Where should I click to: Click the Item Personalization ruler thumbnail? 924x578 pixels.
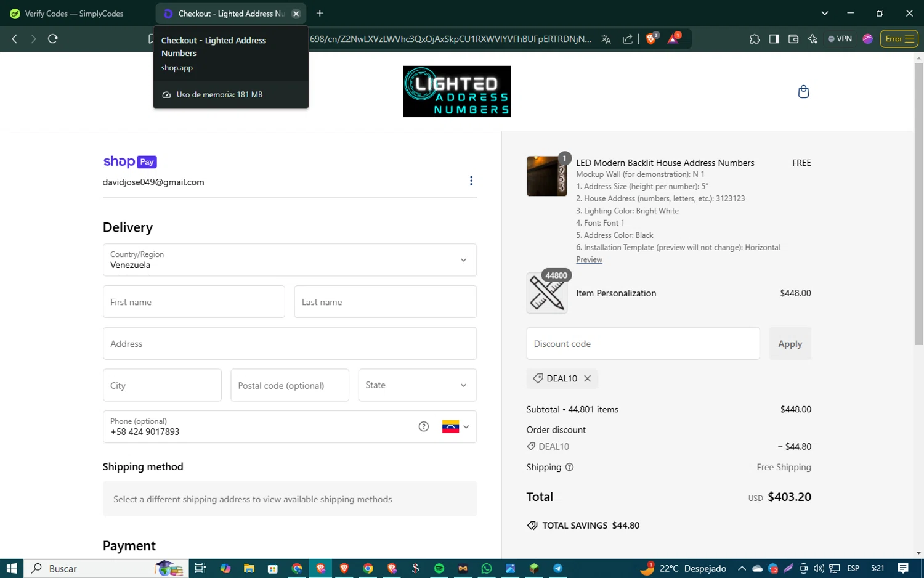pos(547,293)
